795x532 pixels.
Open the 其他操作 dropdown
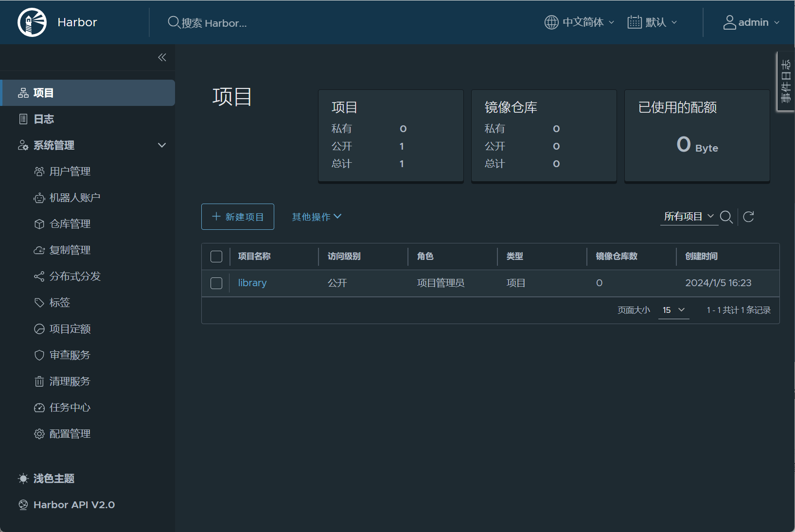317,217
